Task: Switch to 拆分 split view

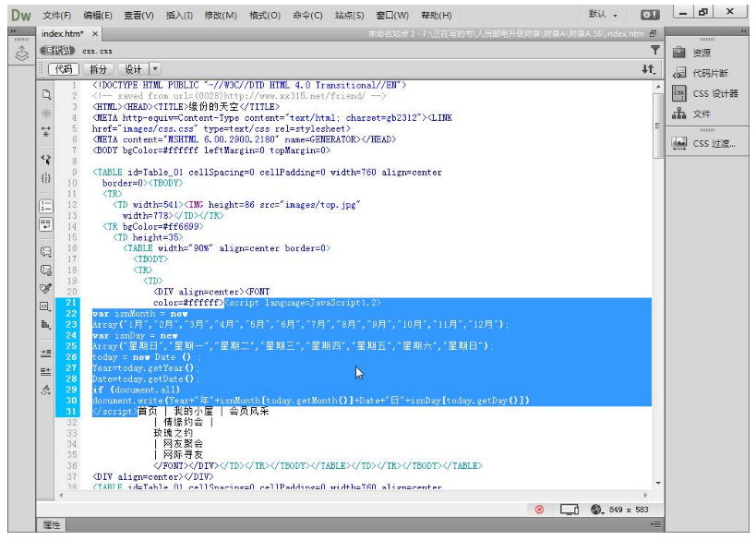Action: pyautogui.click(x=97, y=69)
